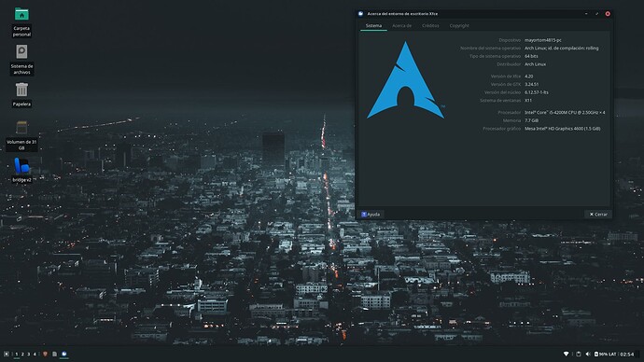The width and height of the screenshot is (644, 362).
Task: Click the Xfce About taskbar item on the panel
Action: (64, 354)
